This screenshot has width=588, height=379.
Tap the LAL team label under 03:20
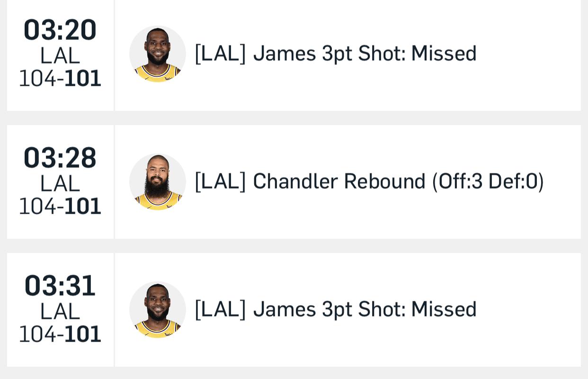point(60,56)
